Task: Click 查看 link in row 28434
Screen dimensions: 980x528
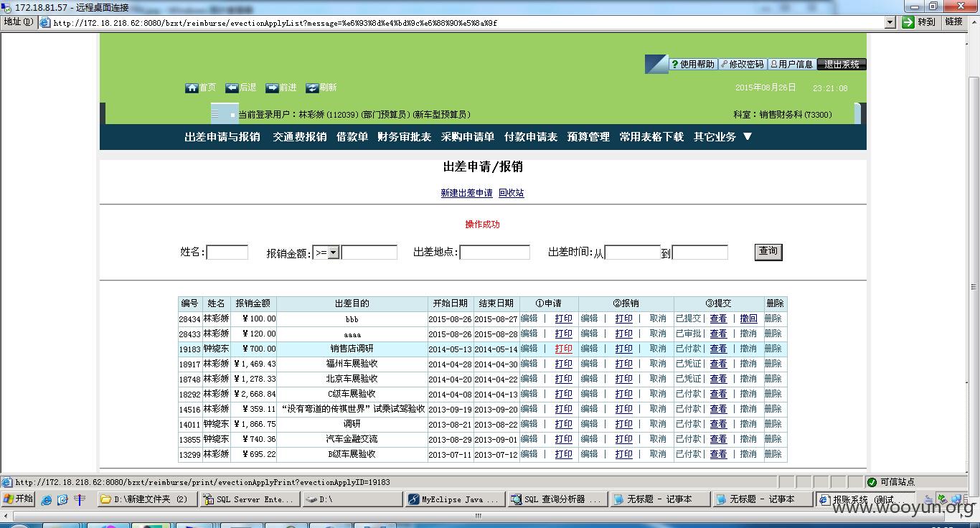Action: click(x=718, y=319)
